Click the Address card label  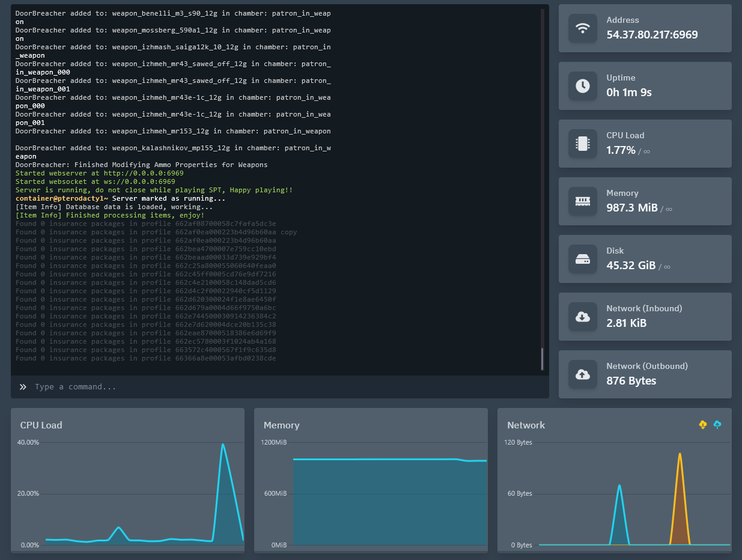pos(622,20)
